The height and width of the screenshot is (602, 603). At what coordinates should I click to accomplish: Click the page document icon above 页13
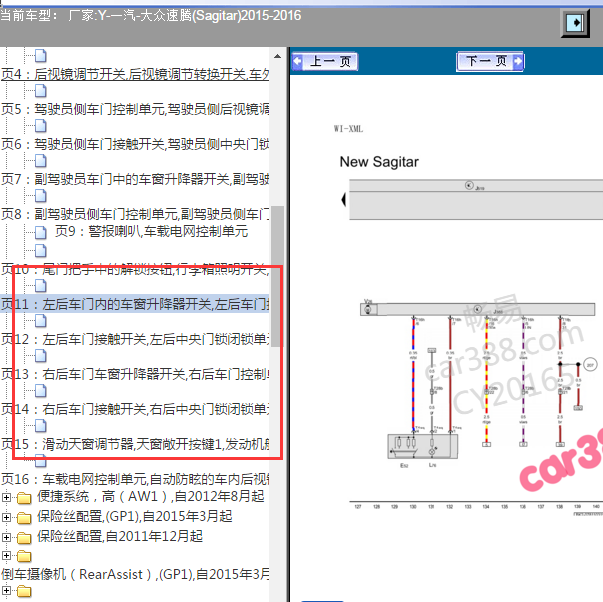point(41,356)
